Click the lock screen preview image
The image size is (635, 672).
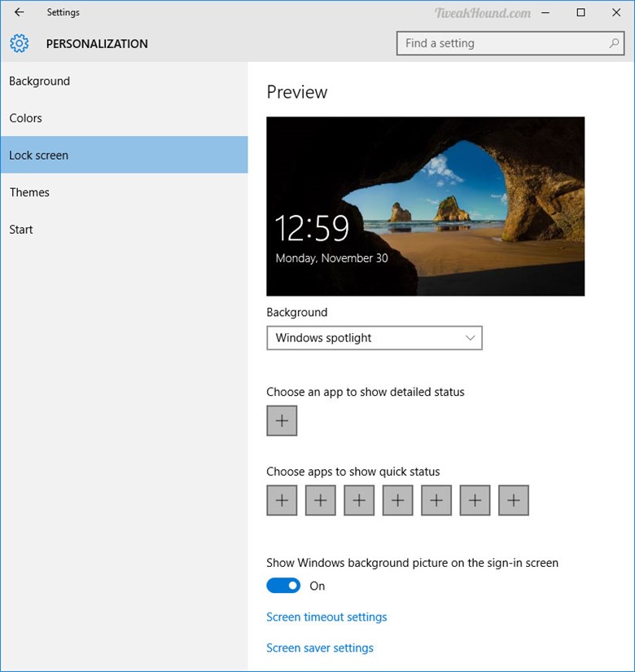tap(426, 206)
